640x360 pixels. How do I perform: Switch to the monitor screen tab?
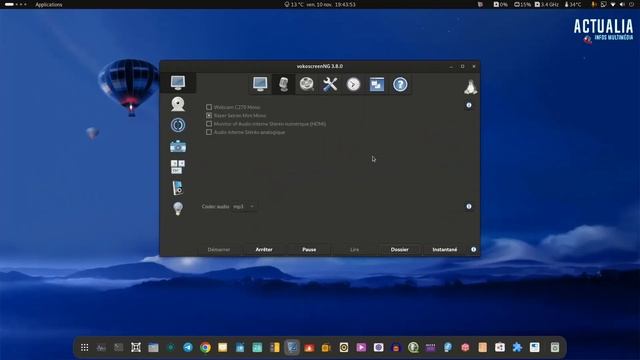[260, 84]
